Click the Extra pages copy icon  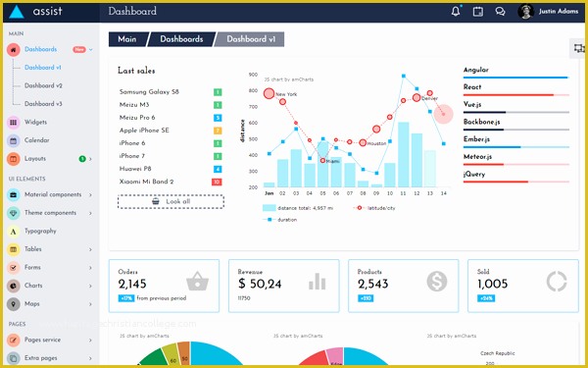click(x=13, y=358)
